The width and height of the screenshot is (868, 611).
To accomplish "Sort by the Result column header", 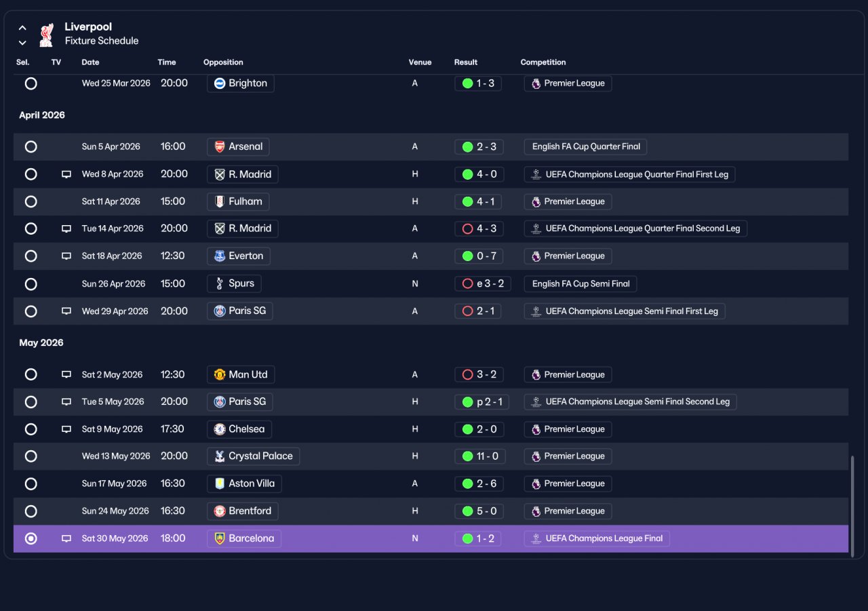I will pos(466,62).
